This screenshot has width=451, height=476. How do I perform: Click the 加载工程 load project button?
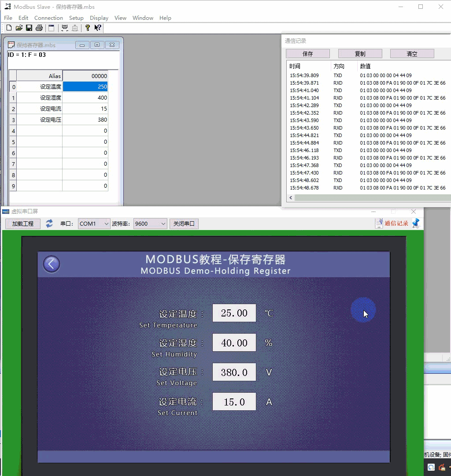click(x=23, y=224)
